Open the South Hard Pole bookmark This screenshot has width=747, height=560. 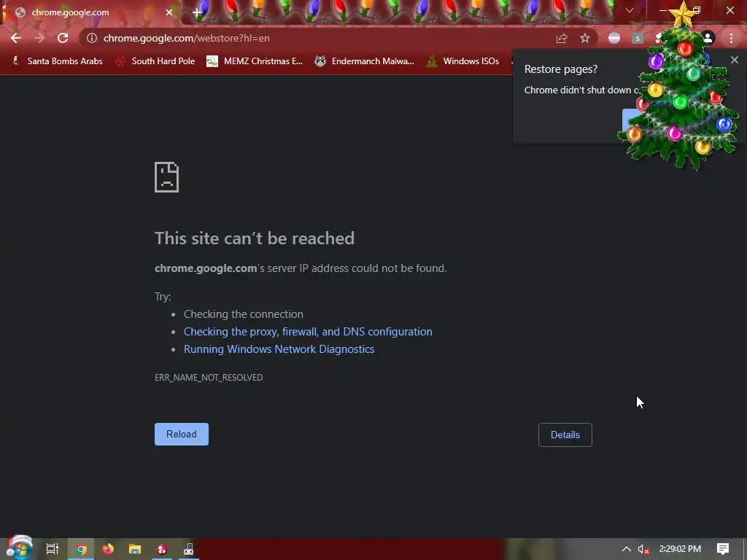click(155, 61)
